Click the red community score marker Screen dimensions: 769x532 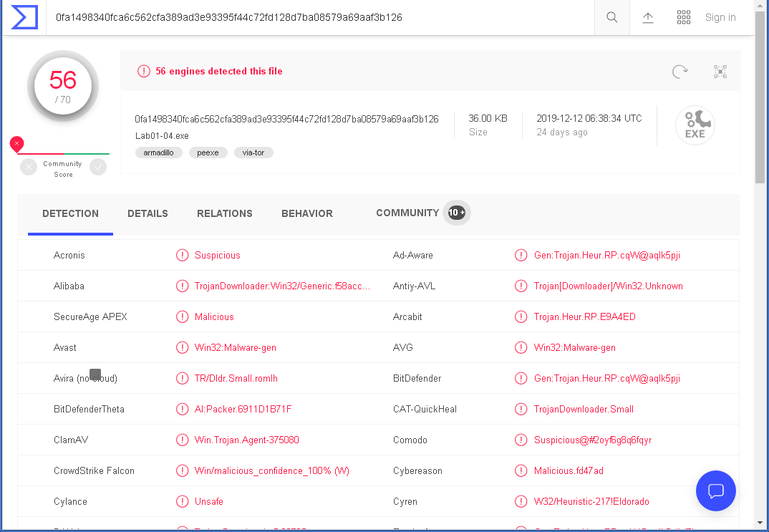16,144
